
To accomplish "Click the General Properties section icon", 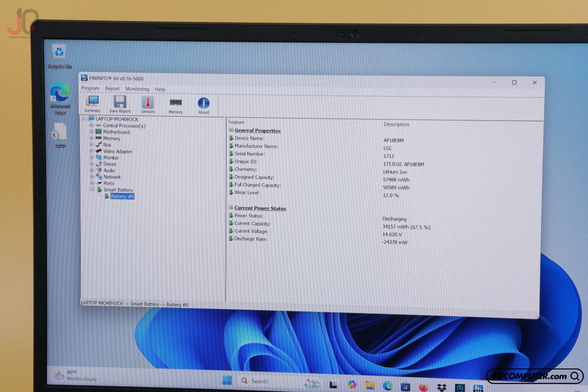I will 231,130.
